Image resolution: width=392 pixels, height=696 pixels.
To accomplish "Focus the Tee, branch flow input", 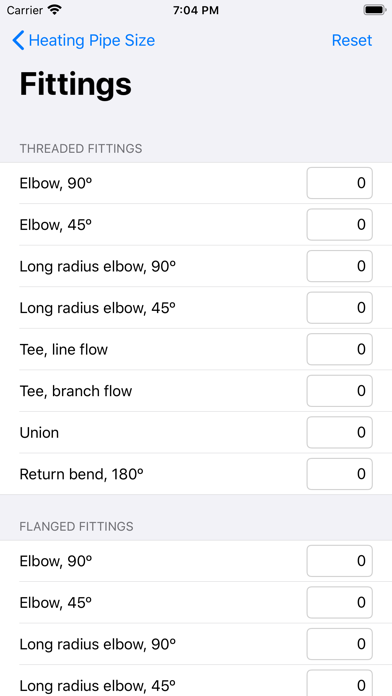I will click(x=340, y=391).
